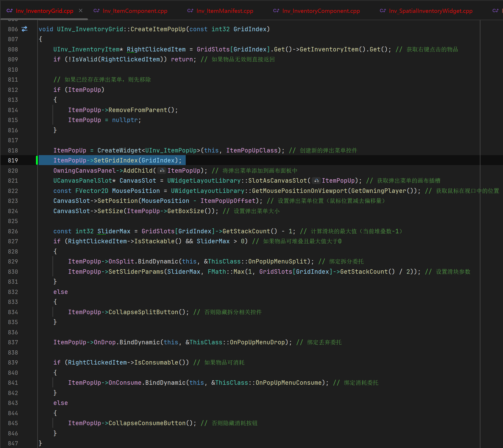Click the else keyword on line 832
503x448 pixels.
click(61, 292)
